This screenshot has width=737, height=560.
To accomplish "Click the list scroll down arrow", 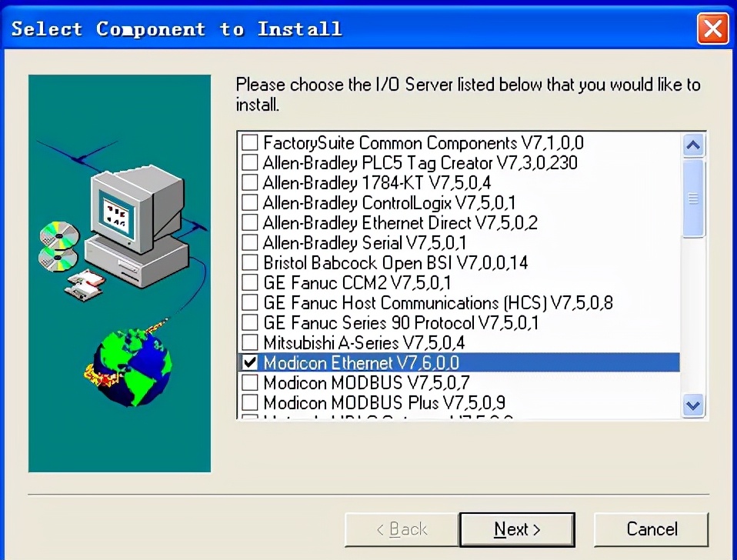I will pos(693,405).
